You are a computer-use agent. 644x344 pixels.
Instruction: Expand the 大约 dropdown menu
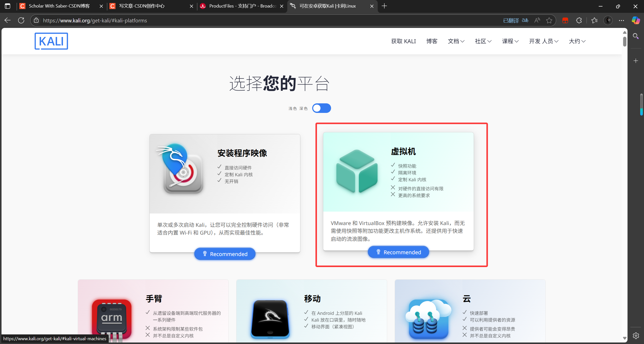pos(577,41)
